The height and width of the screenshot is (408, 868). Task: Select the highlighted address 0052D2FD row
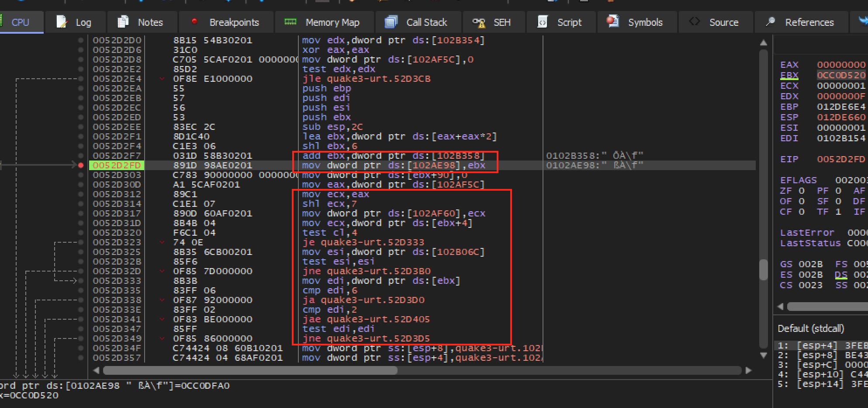(117, 165)
